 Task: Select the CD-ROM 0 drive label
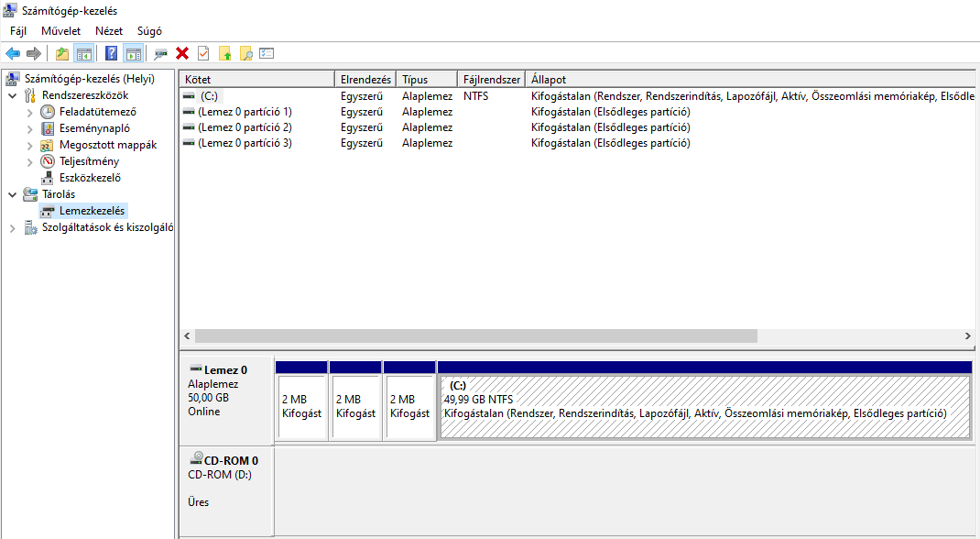click(x=227, y=490)
